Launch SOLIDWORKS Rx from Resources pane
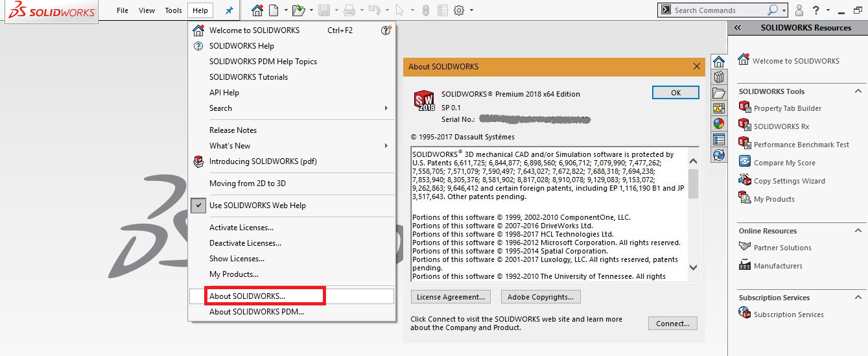Screen dimensions: 868x356 (781, 126)
